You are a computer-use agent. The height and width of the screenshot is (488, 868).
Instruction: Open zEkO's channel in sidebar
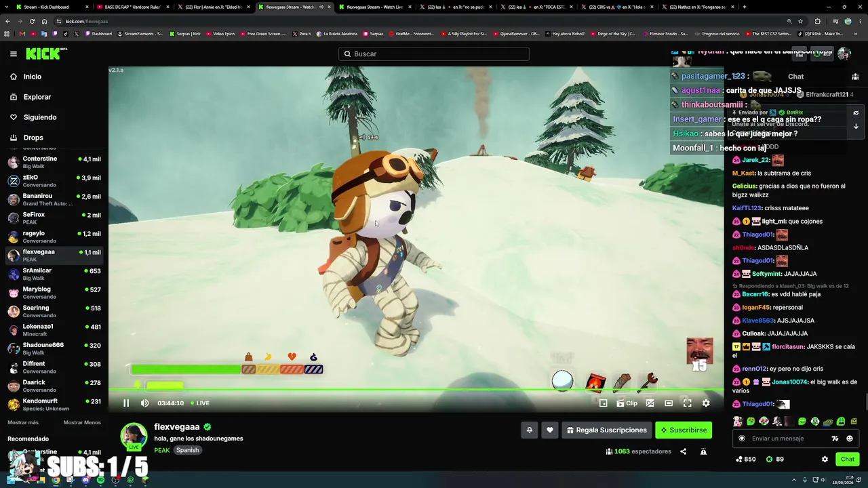click(x=54, y=181)
